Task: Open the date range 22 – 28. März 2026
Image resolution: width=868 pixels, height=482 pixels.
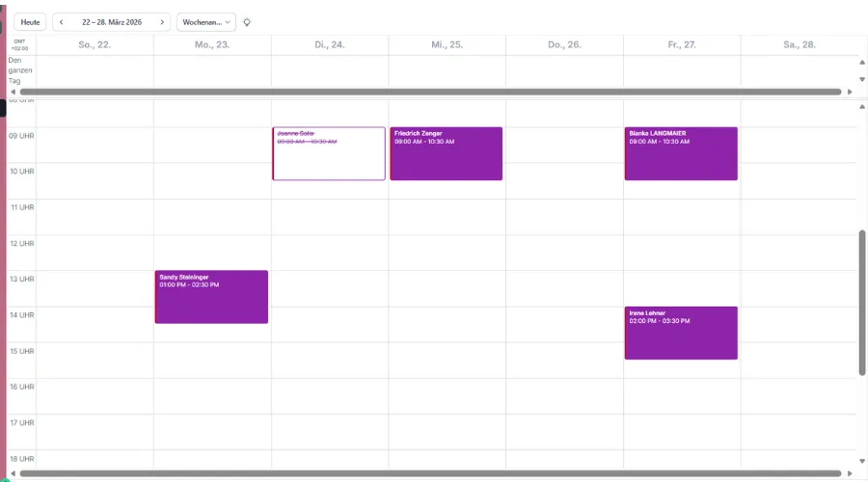Action: (x=112, y=22)
